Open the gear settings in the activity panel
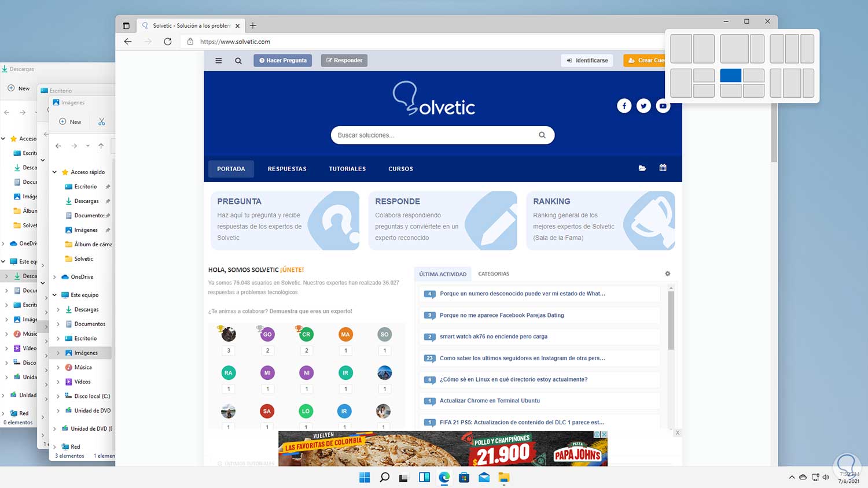Screen dimensions: 868x488 [x=668, y=273]
